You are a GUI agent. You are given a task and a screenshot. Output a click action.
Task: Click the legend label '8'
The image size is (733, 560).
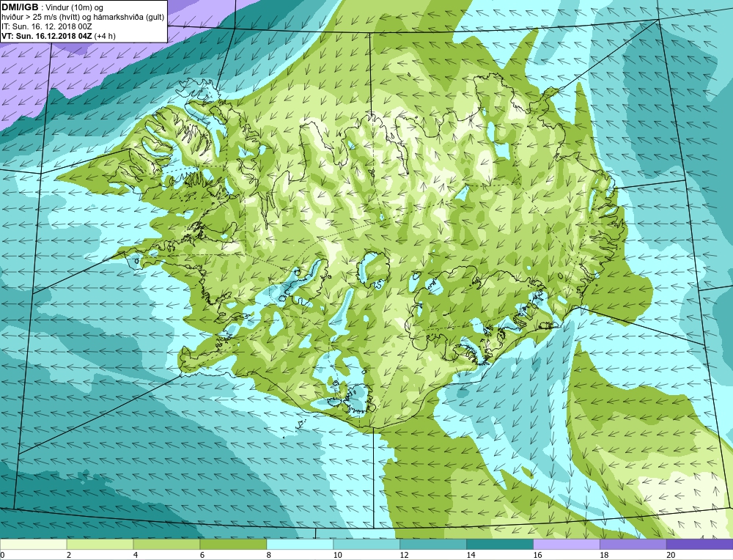(269, 555)
